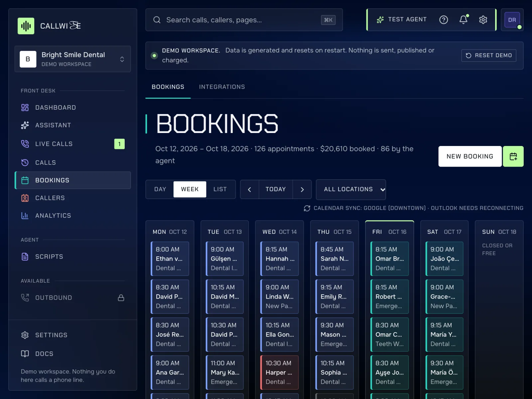Click the Scripts document icon
This screenshot has height=399, width=532.
pyautogui.click(x=25, y=257)
